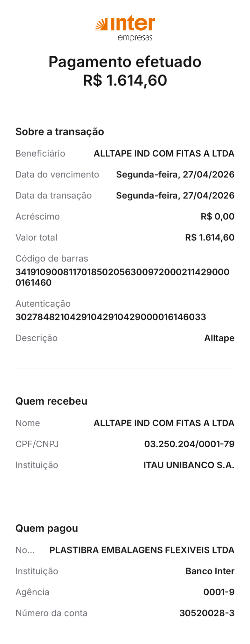Select the Autenticação code

(x=111, y=317)
